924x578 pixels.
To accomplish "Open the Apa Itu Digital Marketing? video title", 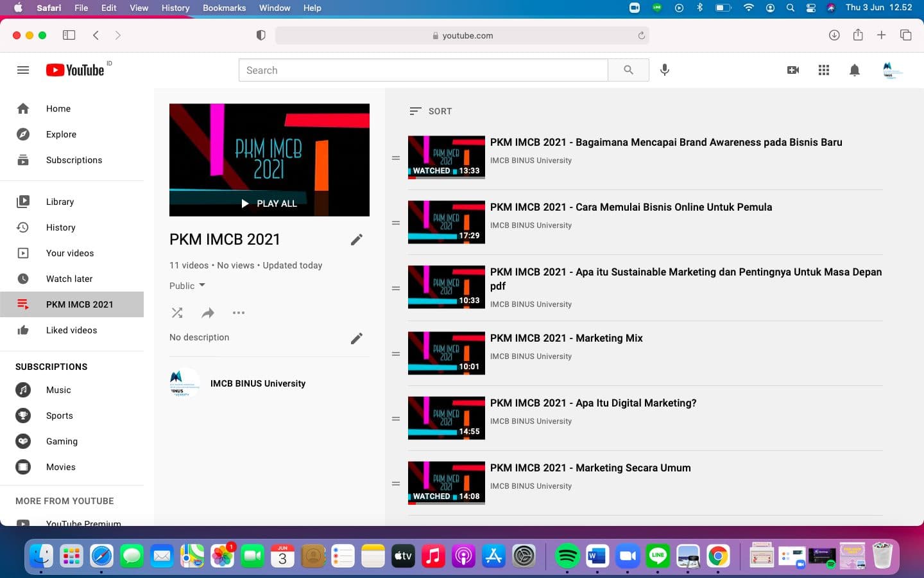I will (x=594, y=403).
